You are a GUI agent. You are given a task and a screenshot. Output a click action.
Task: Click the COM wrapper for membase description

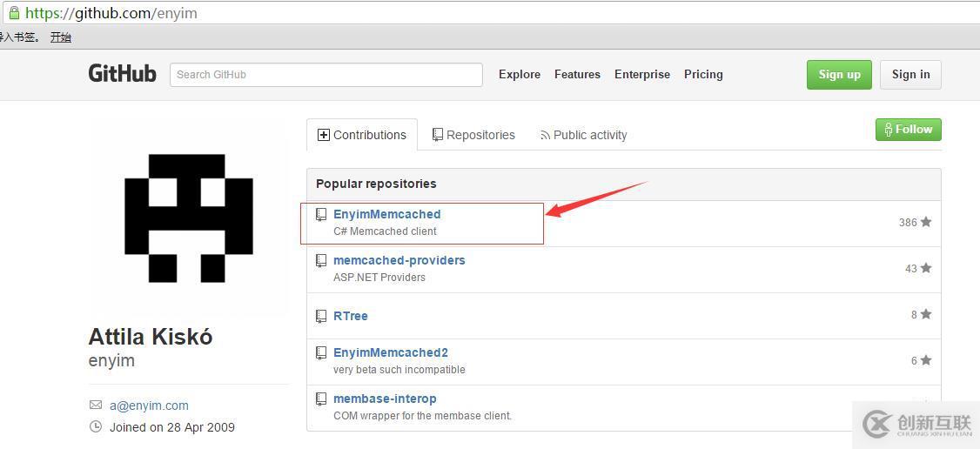pos(422,415)
